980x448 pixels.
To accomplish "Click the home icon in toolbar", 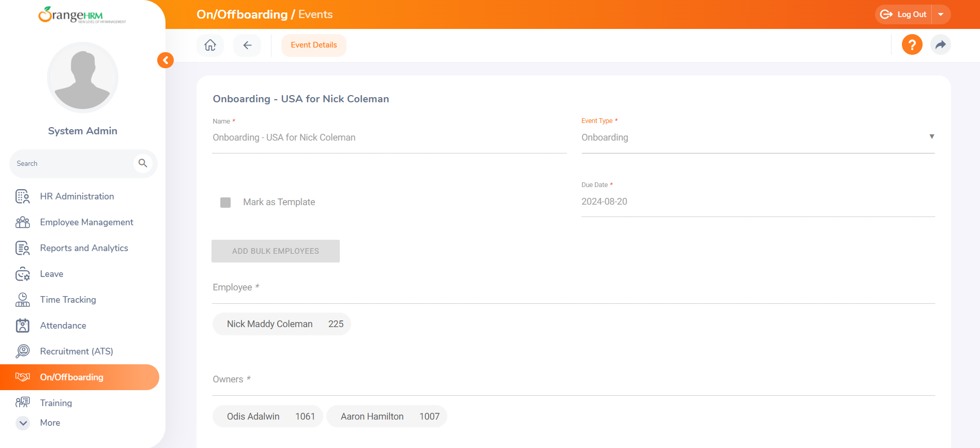I will pos(210,45).
